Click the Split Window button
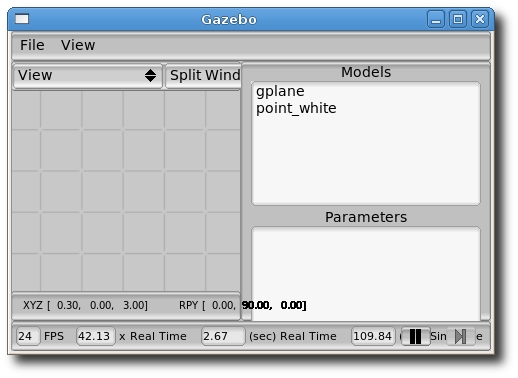This screenshot has width=518, height=378. click(203, 76)
